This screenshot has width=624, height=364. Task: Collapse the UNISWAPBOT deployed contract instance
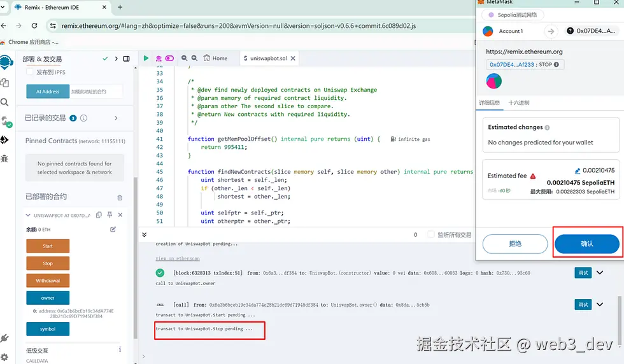28,215
